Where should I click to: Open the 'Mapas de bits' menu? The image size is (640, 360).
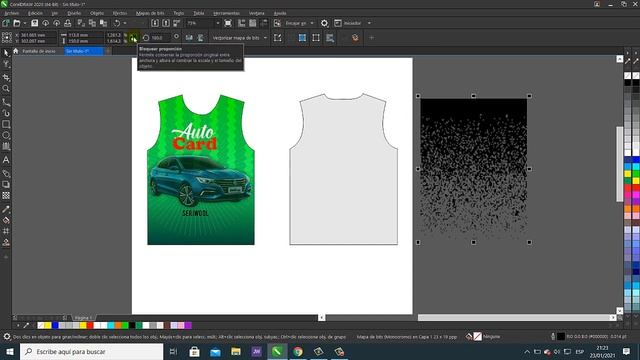coord(150,13)
